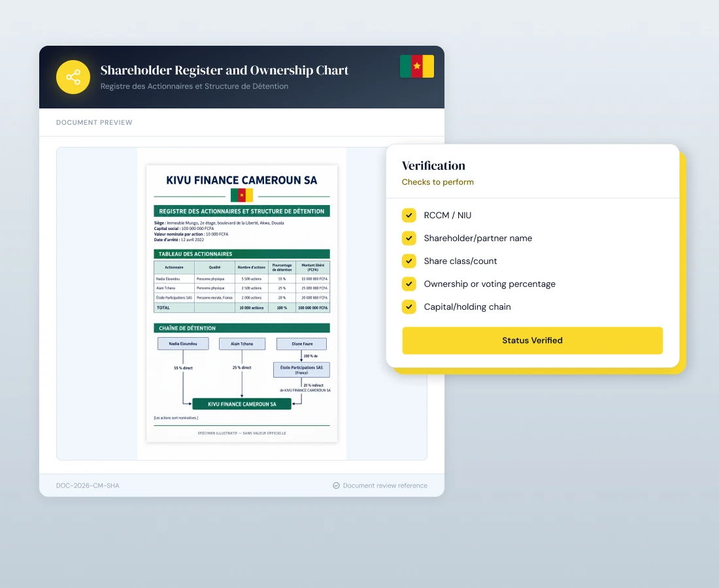
Task: Uncheck the Shareholder/partner name checkbox
Action: 409,238
